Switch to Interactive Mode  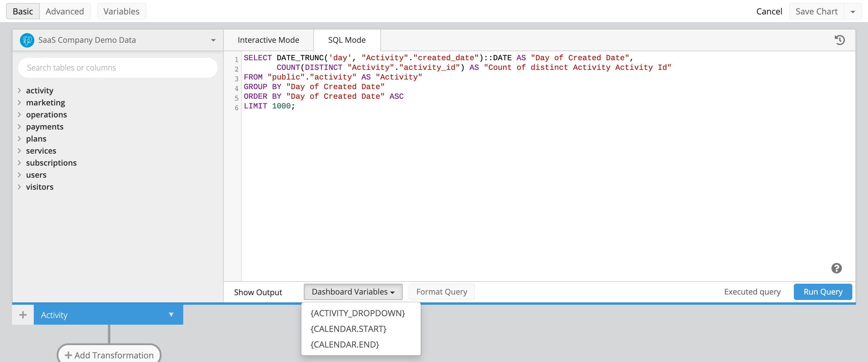tap(268, 40)
